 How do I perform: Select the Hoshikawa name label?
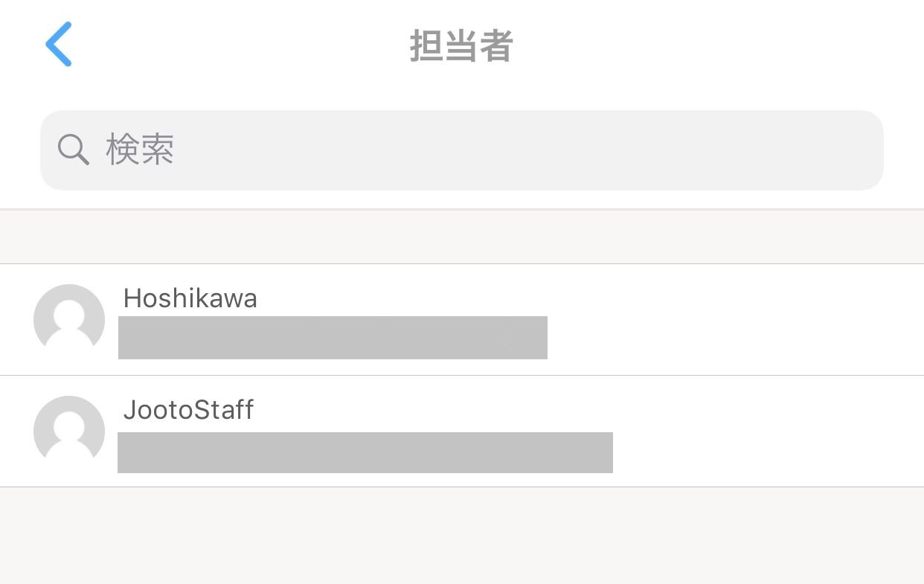[x=190, y=298]
